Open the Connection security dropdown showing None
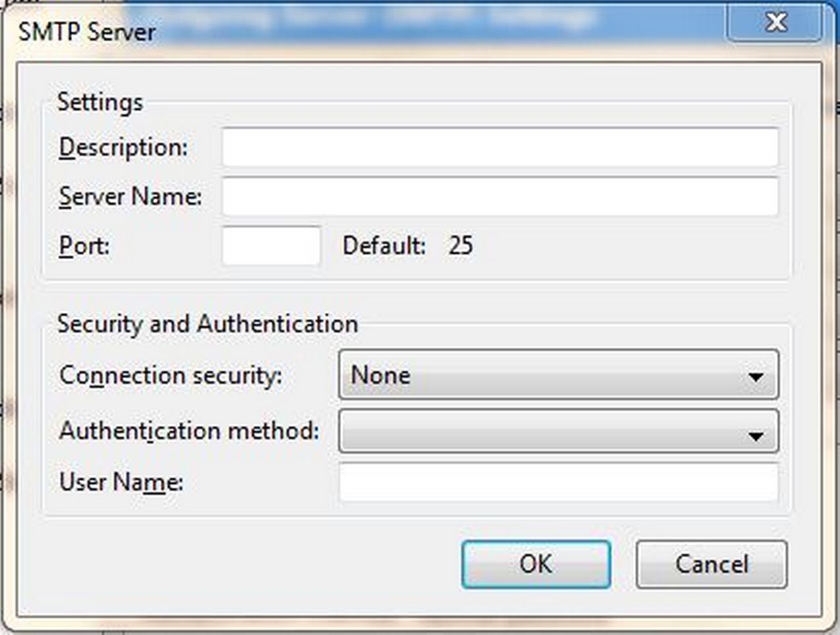 (559, 375)
